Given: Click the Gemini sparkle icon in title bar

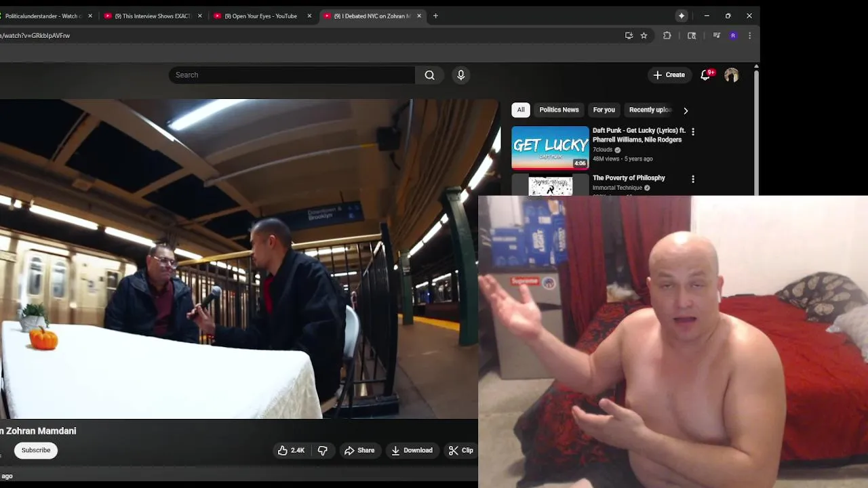Looking at the screenshot, I should tap(682, 16).
